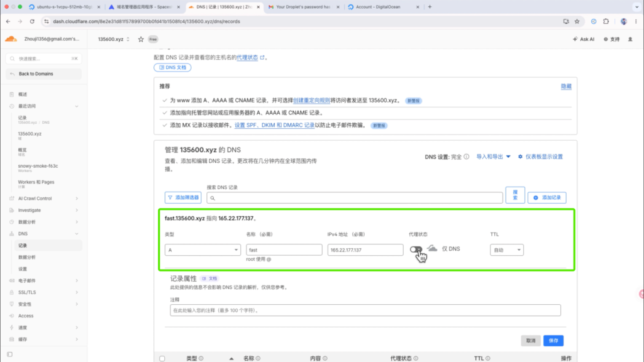Expand the AI Crawl Control section

tap(76, 198)
